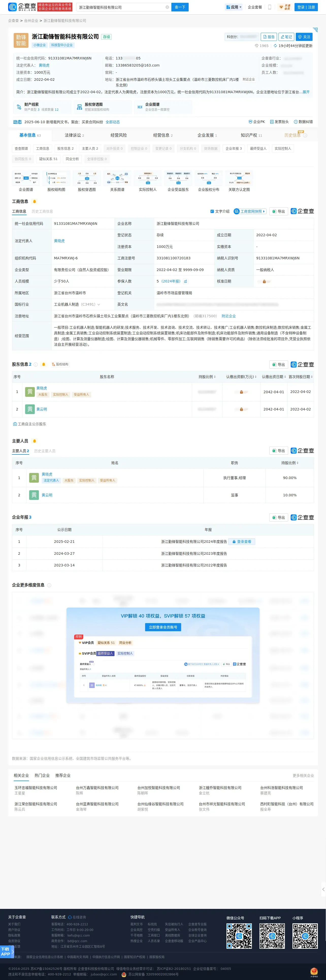Open the 笔记 notes button
Screen dimensions: 326x980
[x=286, y=37]
